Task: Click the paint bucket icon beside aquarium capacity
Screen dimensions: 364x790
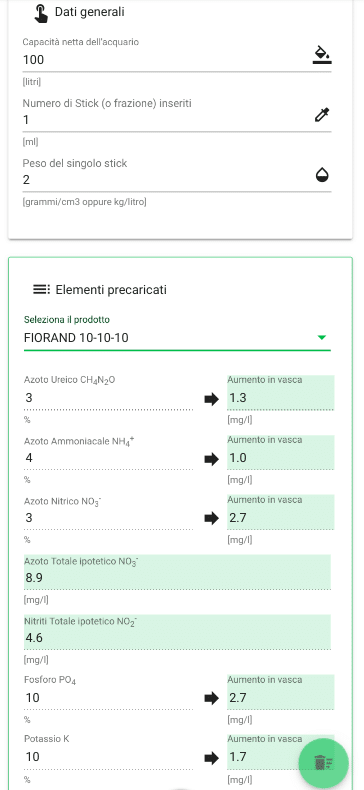Action: click(322, 55)
